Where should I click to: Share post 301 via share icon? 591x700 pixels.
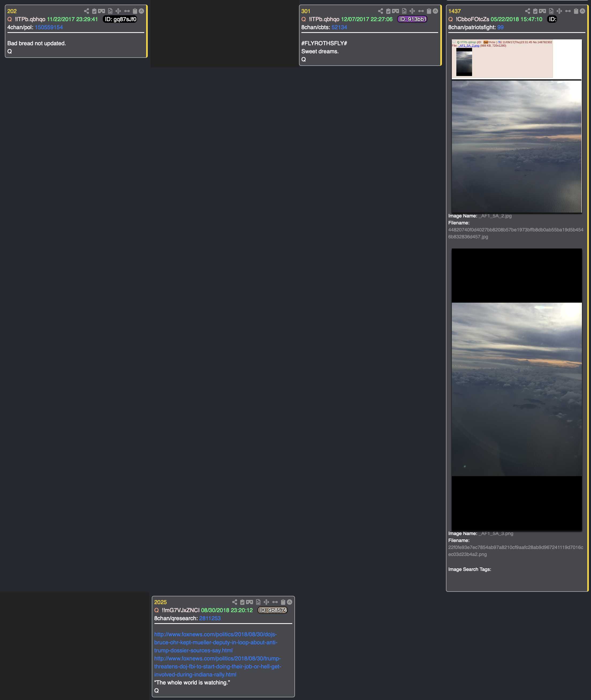tap(380, 11)
